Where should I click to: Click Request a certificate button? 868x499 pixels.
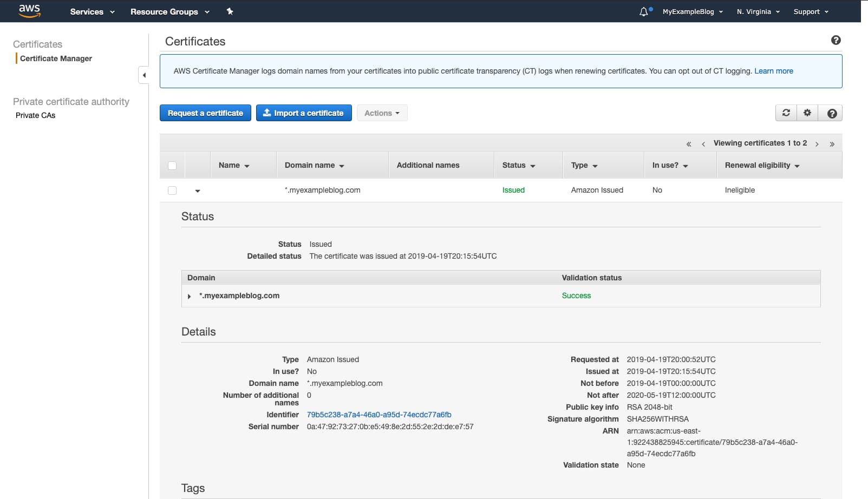point(205,113)
